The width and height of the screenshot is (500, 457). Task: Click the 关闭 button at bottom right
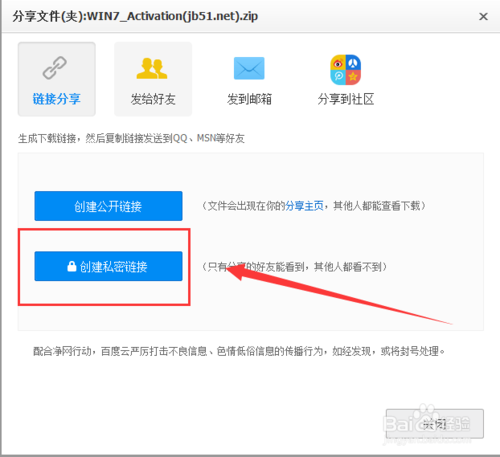click(x=435, y=424)
